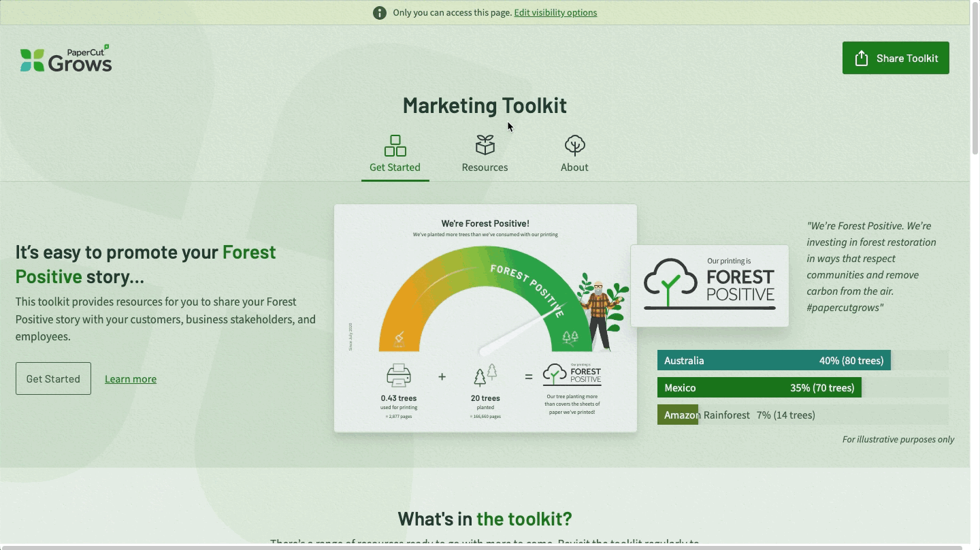Click the printer icon in the infographic
The width and height of the screenshot is (980, 550).
pyautogui.click(x=399, y=376)
